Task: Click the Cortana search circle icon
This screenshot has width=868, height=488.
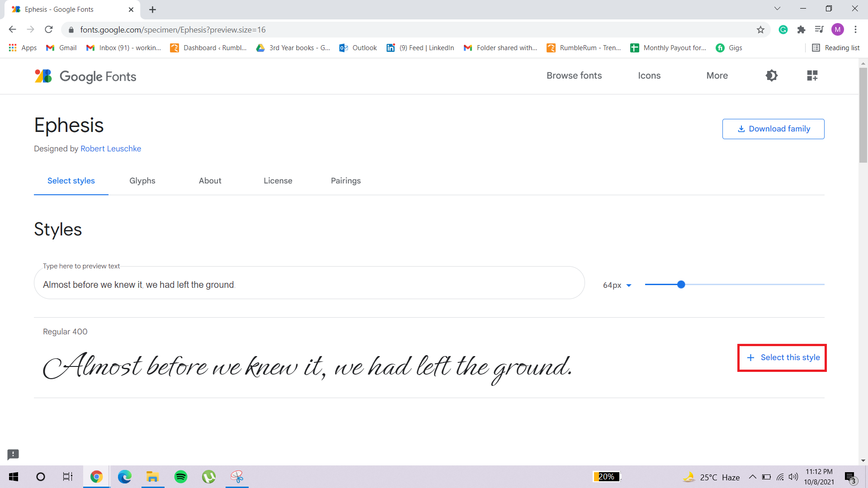Action: pos(41,477)
